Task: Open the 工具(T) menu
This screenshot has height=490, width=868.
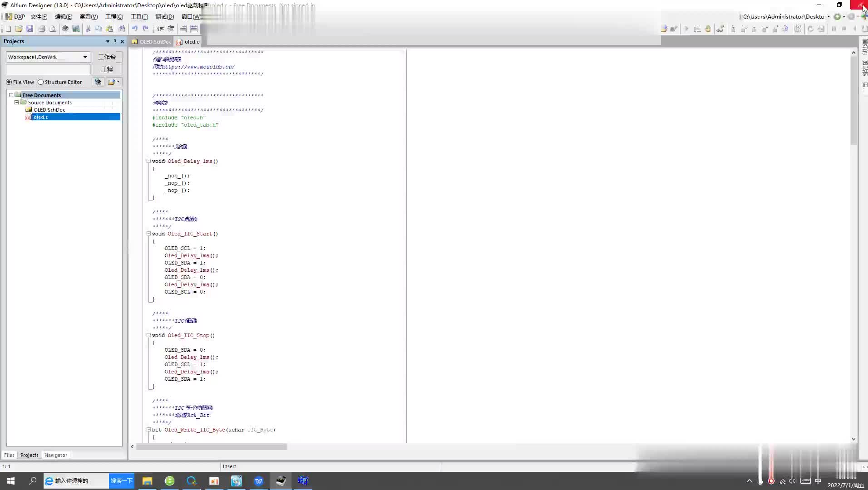Action: click(x=139, y=17)
